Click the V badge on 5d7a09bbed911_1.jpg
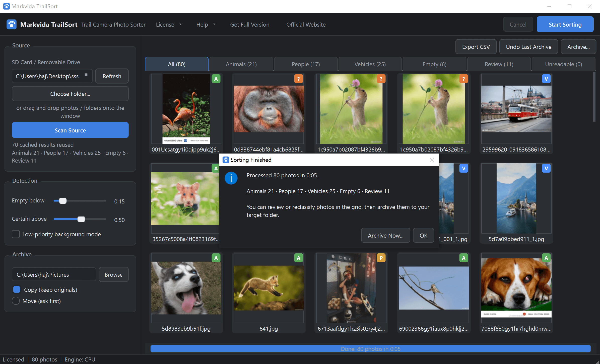Image resolution: width=600 pixels, height=364 pixels. click(x=546, y=168)
